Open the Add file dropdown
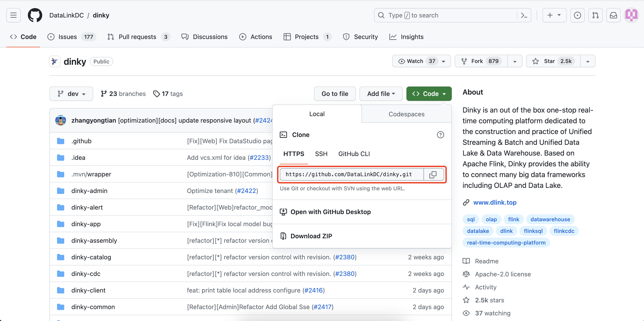 [381, 94]
